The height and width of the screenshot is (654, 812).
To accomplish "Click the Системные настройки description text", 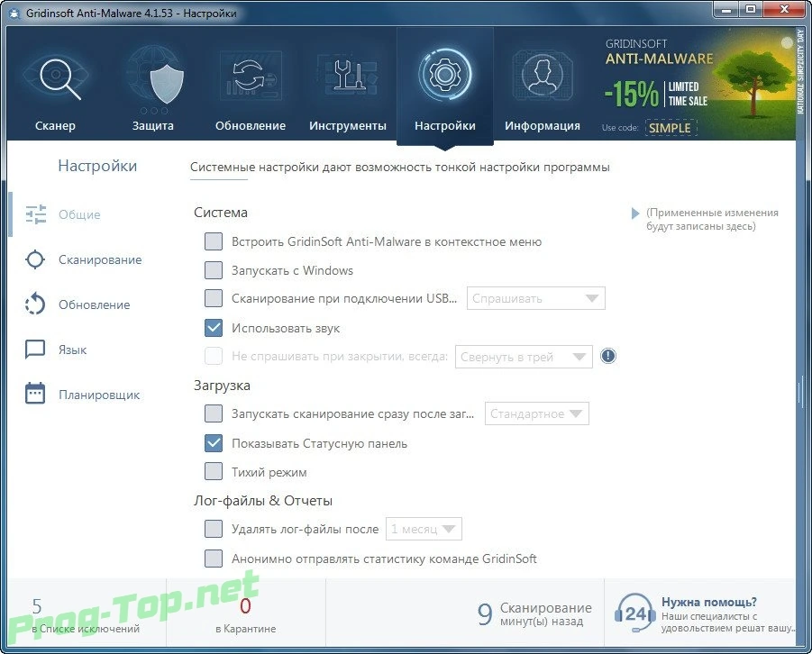I will tap(400, 168).
